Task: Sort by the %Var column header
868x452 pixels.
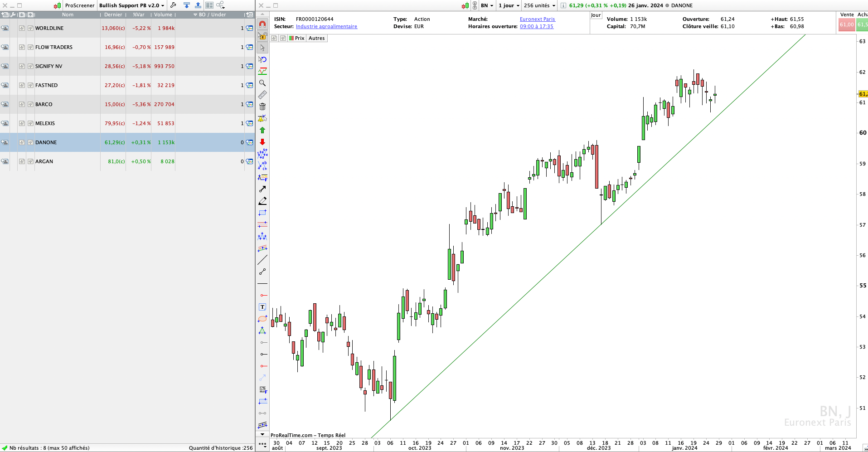Action: click(139, 15)
